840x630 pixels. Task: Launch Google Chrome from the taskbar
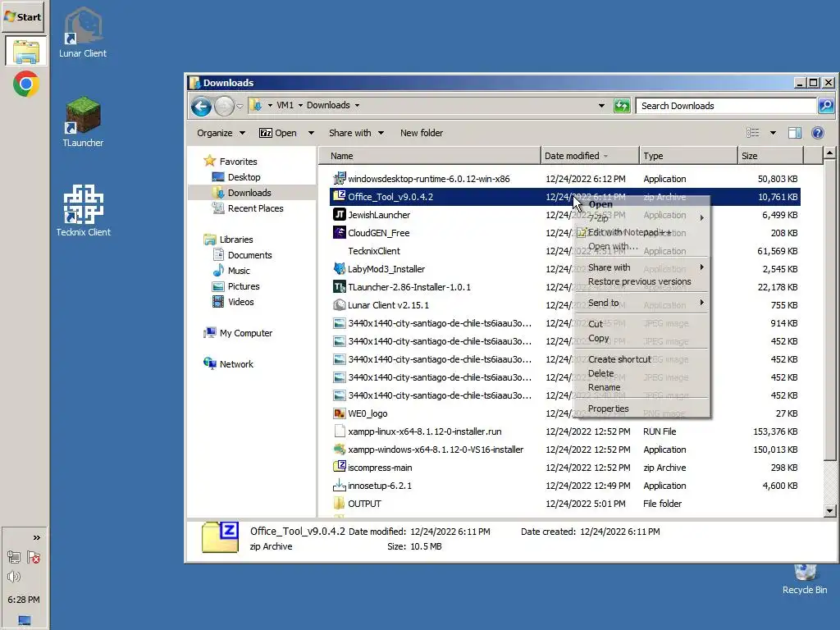[25, 84]
